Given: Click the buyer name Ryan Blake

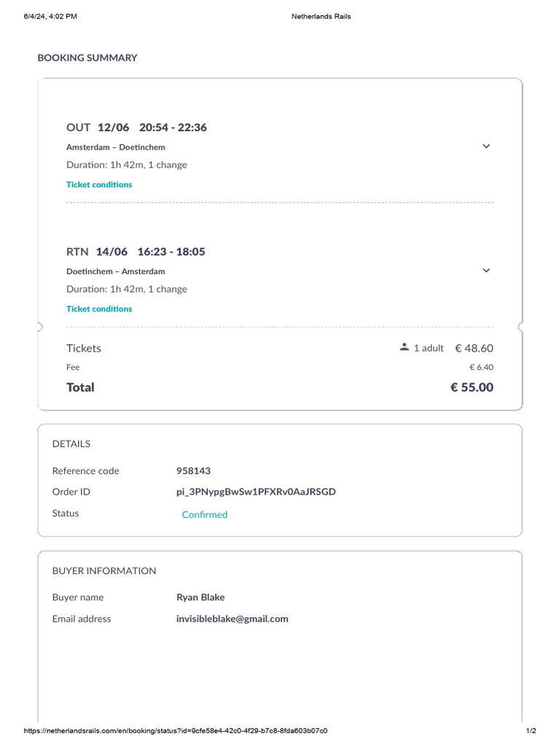Looking at the screenshot, I should pyautogui.click(x=201, y=597).
